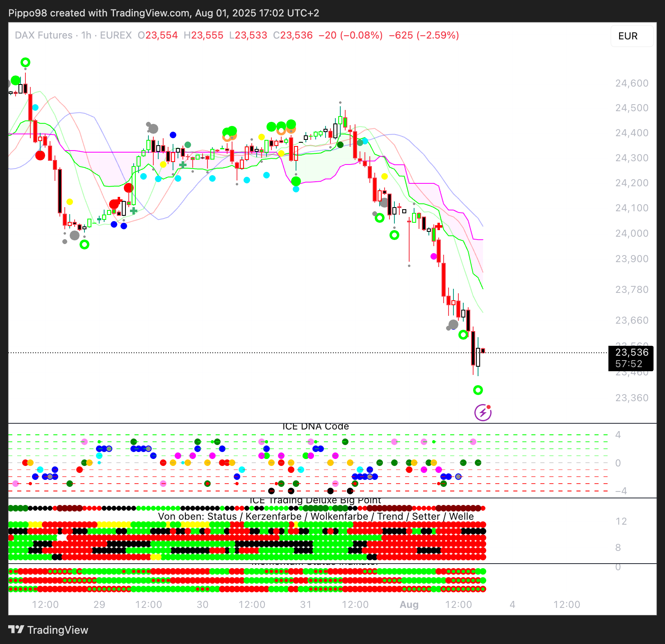
Task: Click the close value C23,536 in the header
Action: 293,35
